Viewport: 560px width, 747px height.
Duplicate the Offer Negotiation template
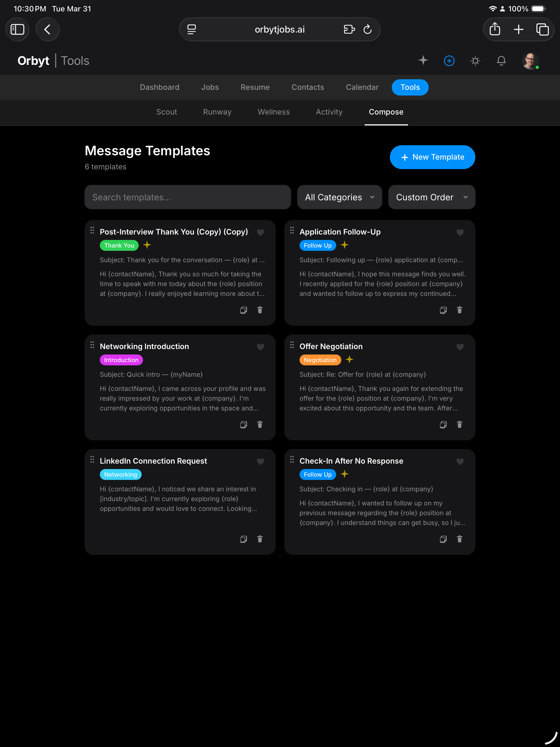click(x=443, y=425)
